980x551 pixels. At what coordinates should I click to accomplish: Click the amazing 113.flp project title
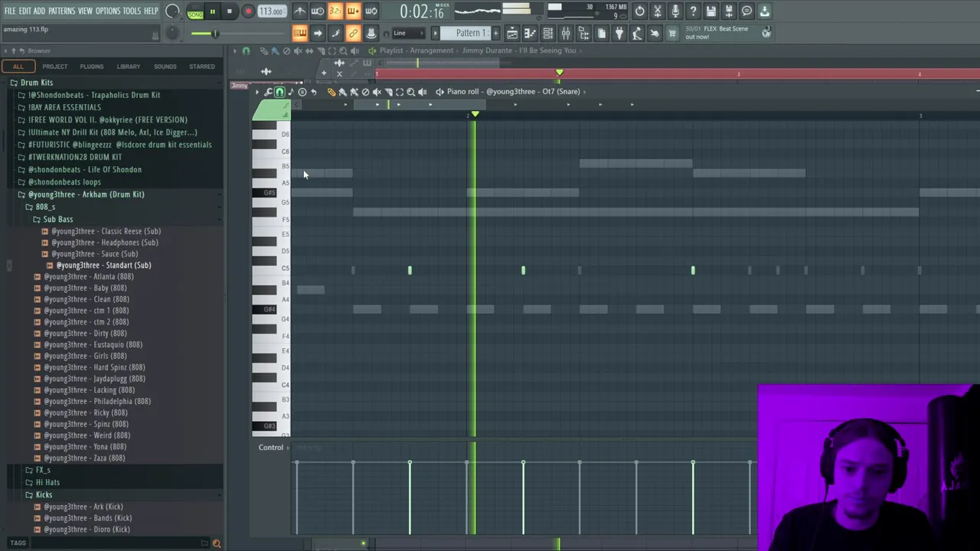coord(25,29)
